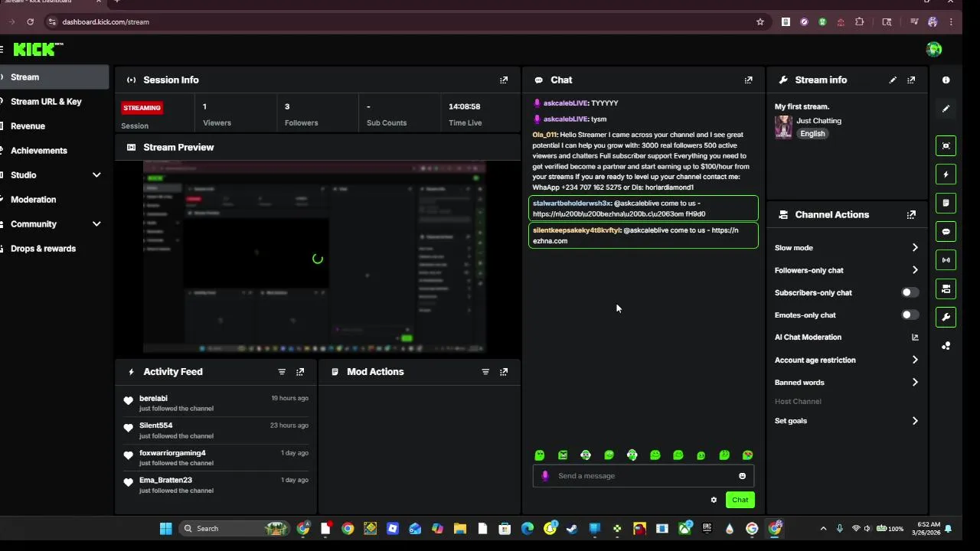This screenshot has height=551, width=980.
Task: Toggle Chat bubble icon in right sidebar
Action: click(946, 231)
